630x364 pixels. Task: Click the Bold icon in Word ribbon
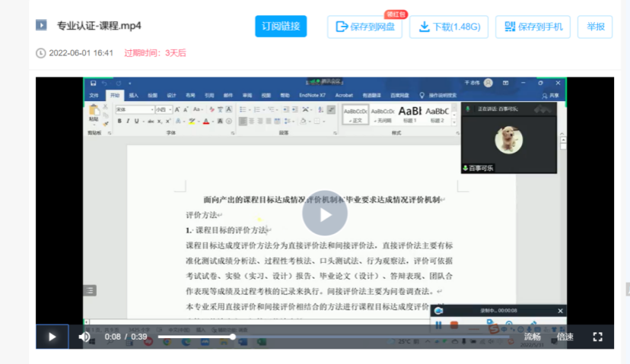click(120, 121)
